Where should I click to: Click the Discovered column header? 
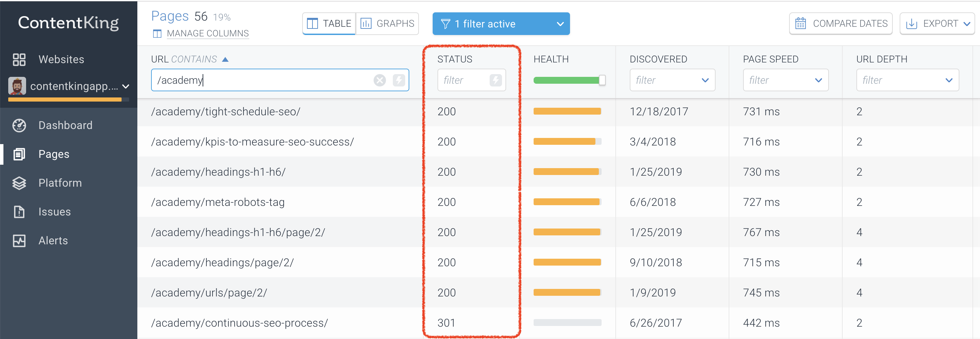pos(658,59)
